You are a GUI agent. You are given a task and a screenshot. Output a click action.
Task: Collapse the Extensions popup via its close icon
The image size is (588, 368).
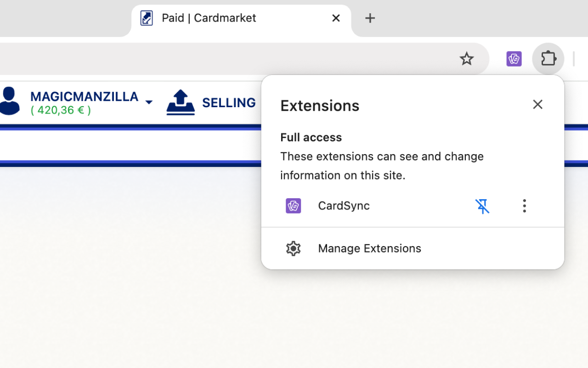[537, 104]
